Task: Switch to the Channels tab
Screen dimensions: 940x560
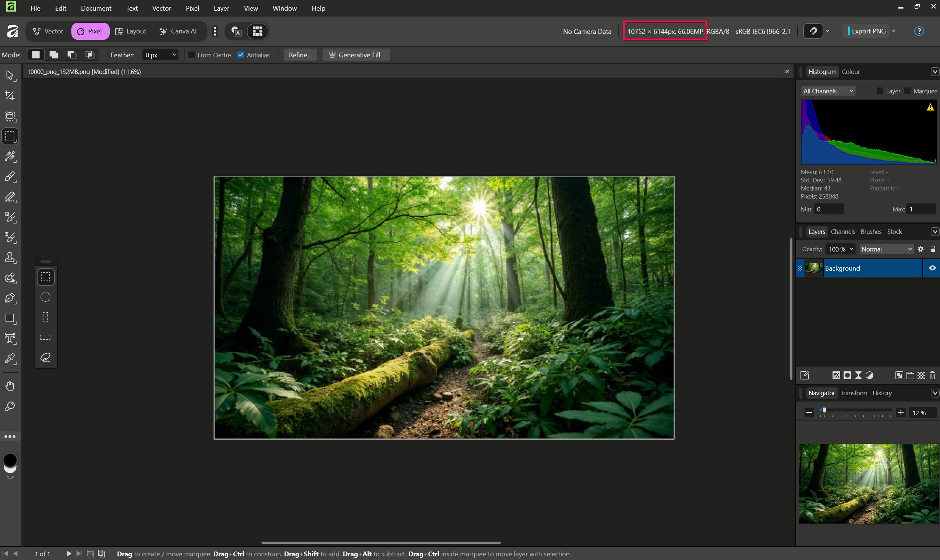Action: click(842, 232)
